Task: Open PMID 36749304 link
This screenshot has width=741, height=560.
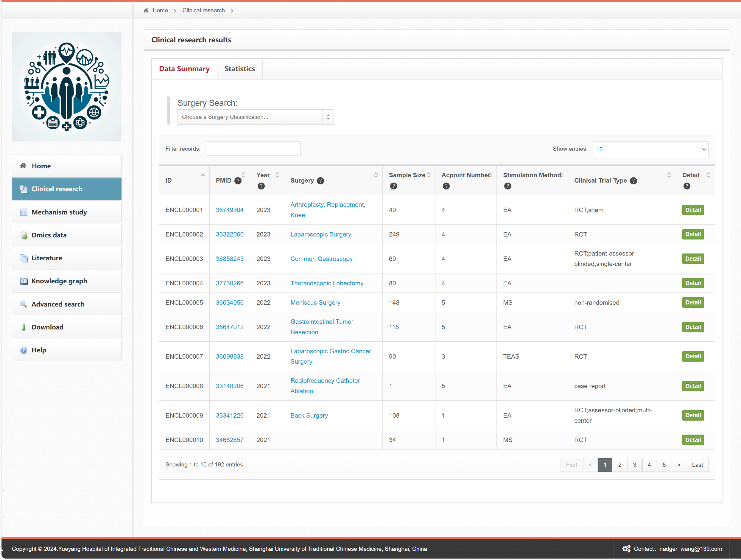Action: click(229, 210)
